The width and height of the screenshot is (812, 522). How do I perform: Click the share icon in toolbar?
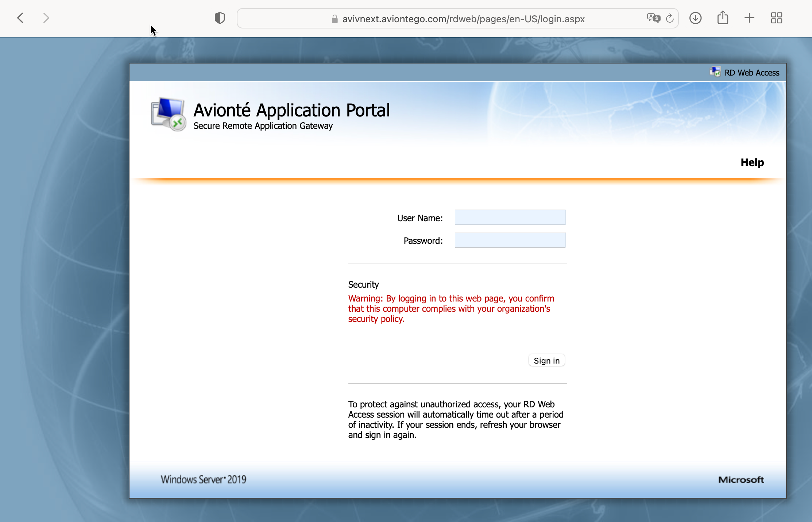[x=723, y=18]
